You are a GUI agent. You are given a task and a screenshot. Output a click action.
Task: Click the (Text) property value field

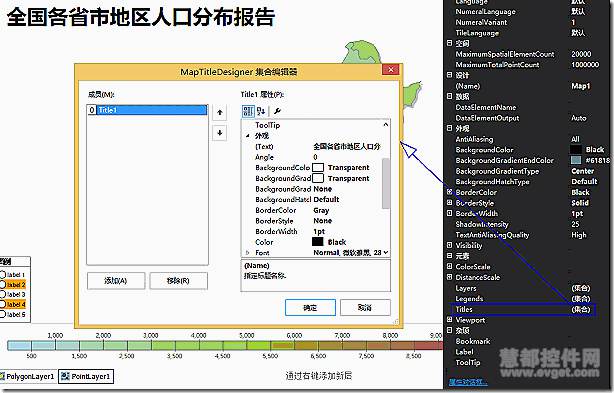[x=347, y=146]
